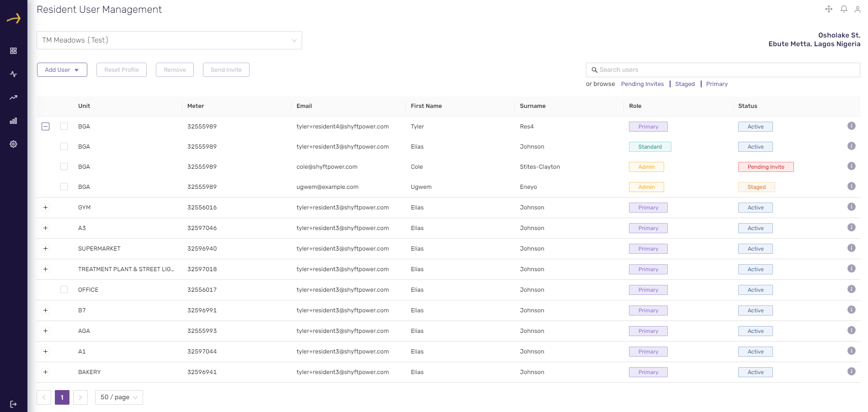This screenshot has height=412, width=868.
Task: Open the trending line chart icon in sidebar
Action: [x=13, y=97]
